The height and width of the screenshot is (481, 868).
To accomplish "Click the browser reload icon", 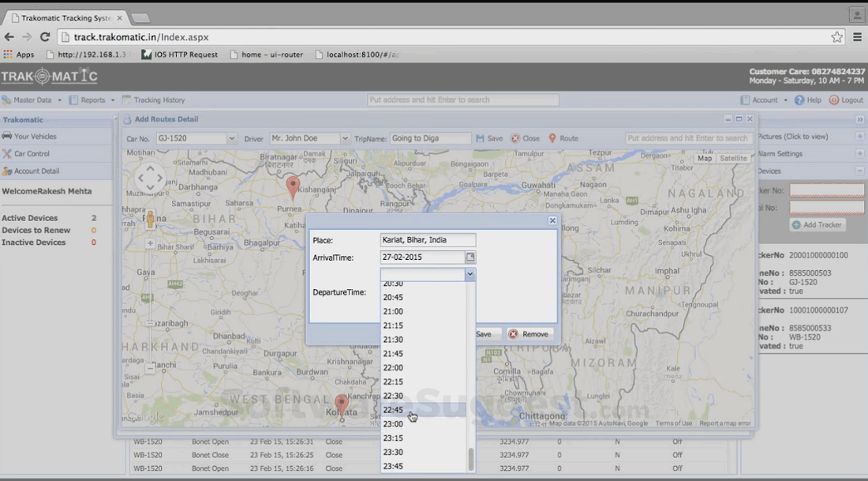I will tap(45, 37).
